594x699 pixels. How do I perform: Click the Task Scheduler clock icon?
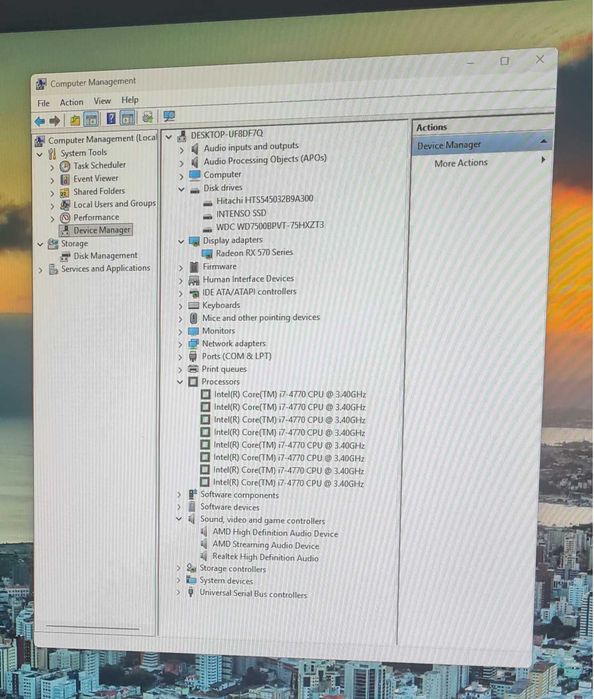pyautogui.click(x=65, y=166)
